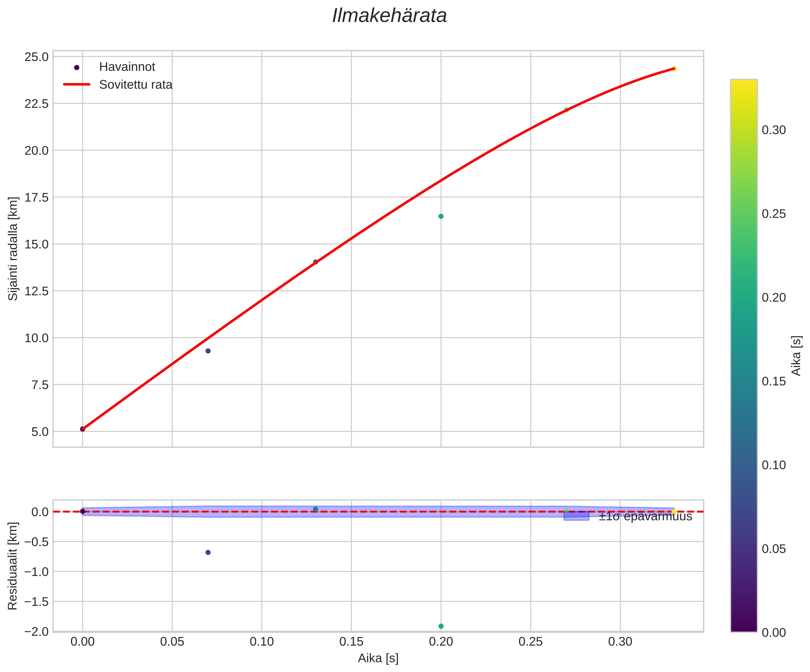Click the Havainnot legend text
The width and height of the screenshot is (810, 672).
127,67
